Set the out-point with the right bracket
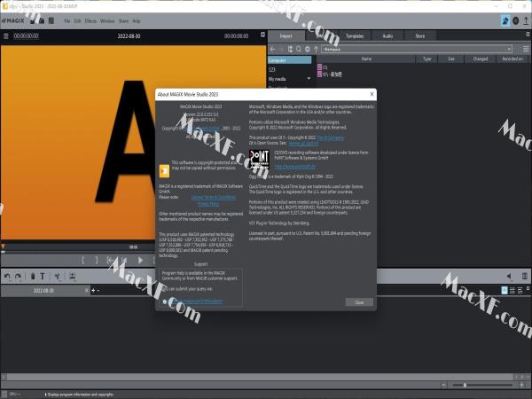Image resolution: width=532 pixels, height=399 pixels. pos(97,260)
